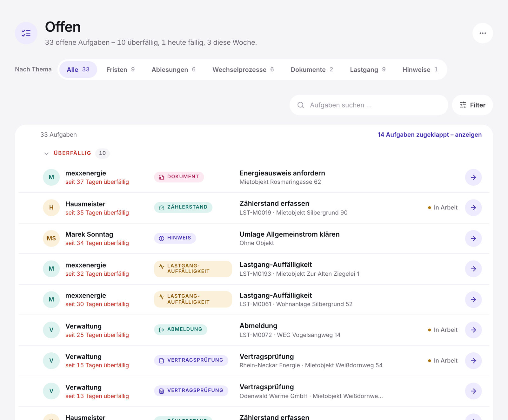Open the three-dot more options menu
Image resolution: width=508 pixels, height=420 pixels.
click(x=483, y=33)
